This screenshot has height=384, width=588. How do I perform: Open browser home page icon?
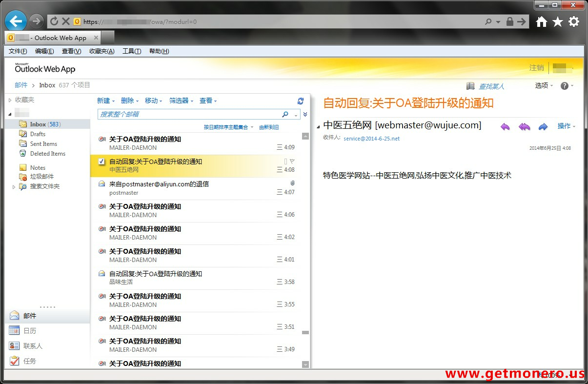(541, 21)
